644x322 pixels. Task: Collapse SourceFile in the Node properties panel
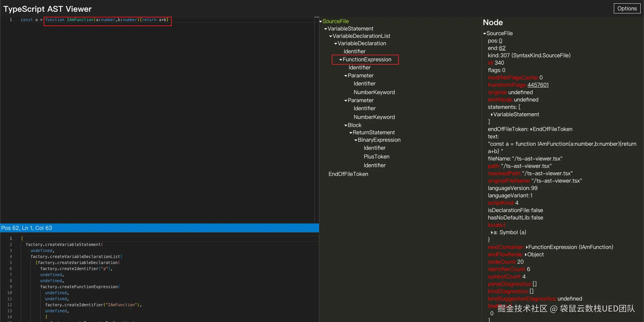pos(485,34)
